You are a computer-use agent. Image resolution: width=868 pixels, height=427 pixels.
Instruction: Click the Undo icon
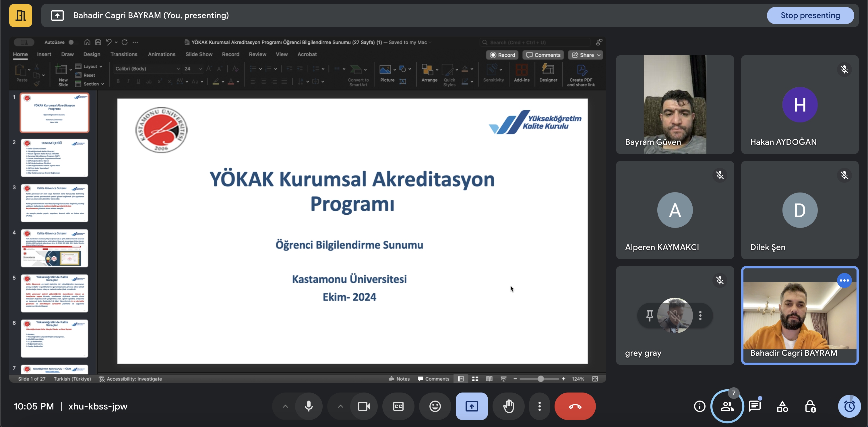click(x=108, y=42)
